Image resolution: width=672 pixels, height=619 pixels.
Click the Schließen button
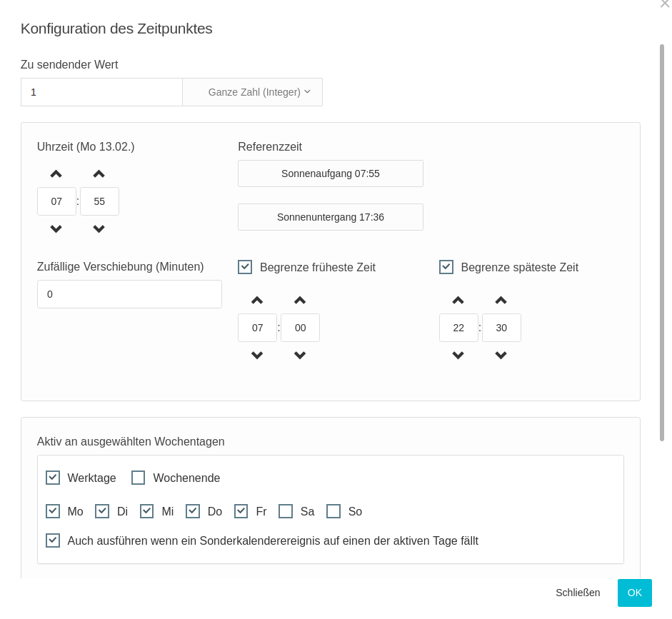tap(578, 593)
